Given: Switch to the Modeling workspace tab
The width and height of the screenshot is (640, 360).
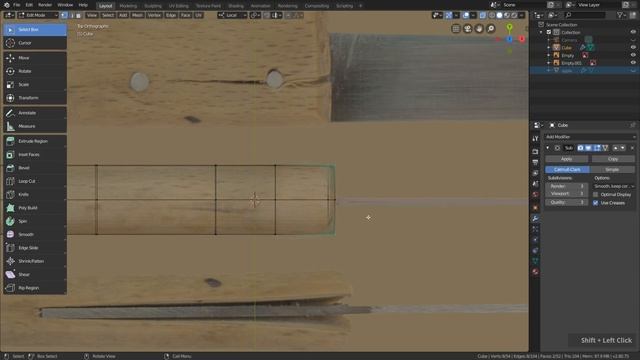Looking at the screenshot, I should (128, 6).
